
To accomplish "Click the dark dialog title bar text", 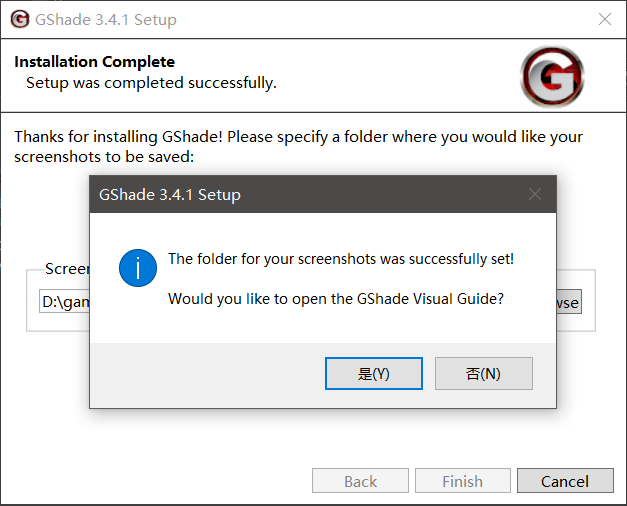I will tap(170, 195).
